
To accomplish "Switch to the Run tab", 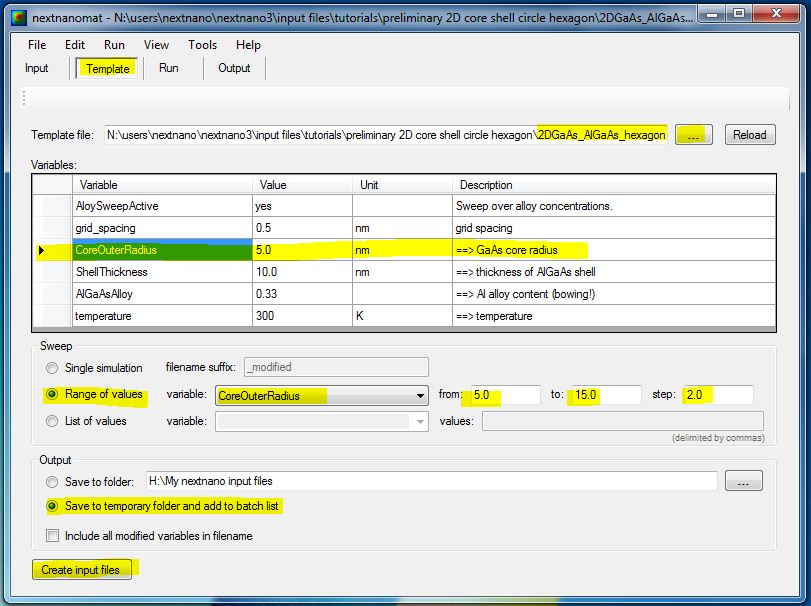I will point(169,68).
